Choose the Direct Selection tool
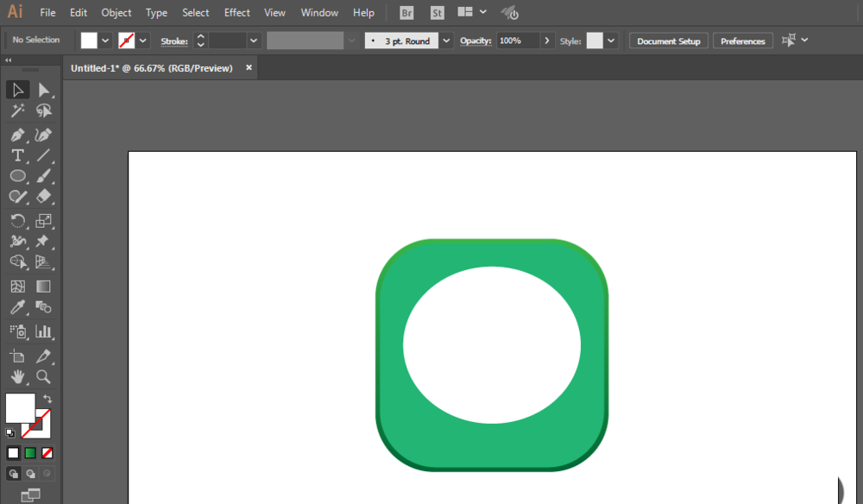863x504 pixels. (x=43, y=90)
